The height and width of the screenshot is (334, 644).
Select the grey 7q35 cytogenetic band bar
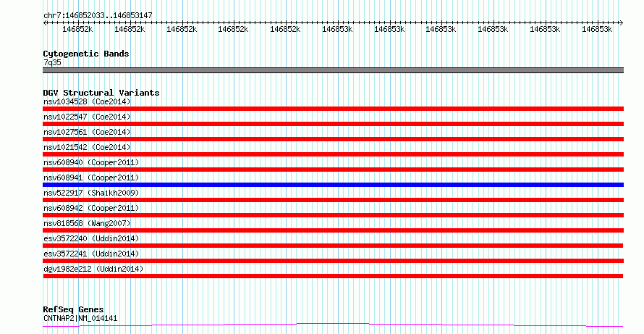point(333,70)
